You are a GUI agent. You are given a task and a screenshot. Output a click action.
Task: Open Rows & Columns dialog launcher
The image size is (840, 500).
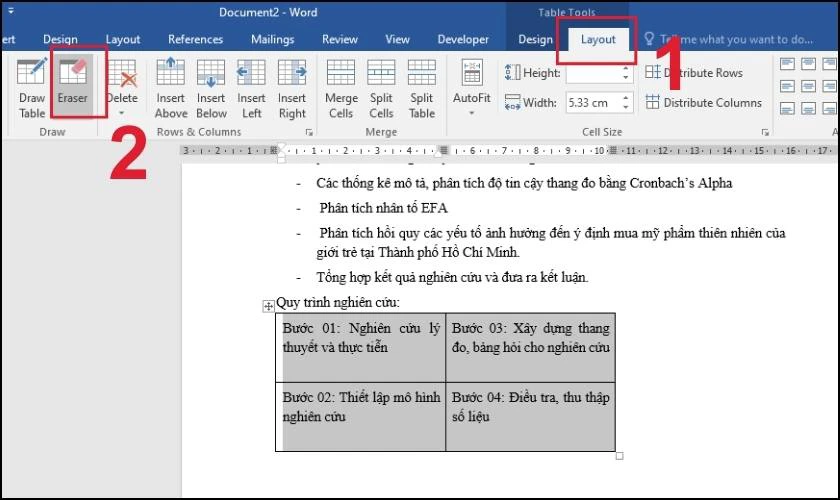tap(309, 132)
